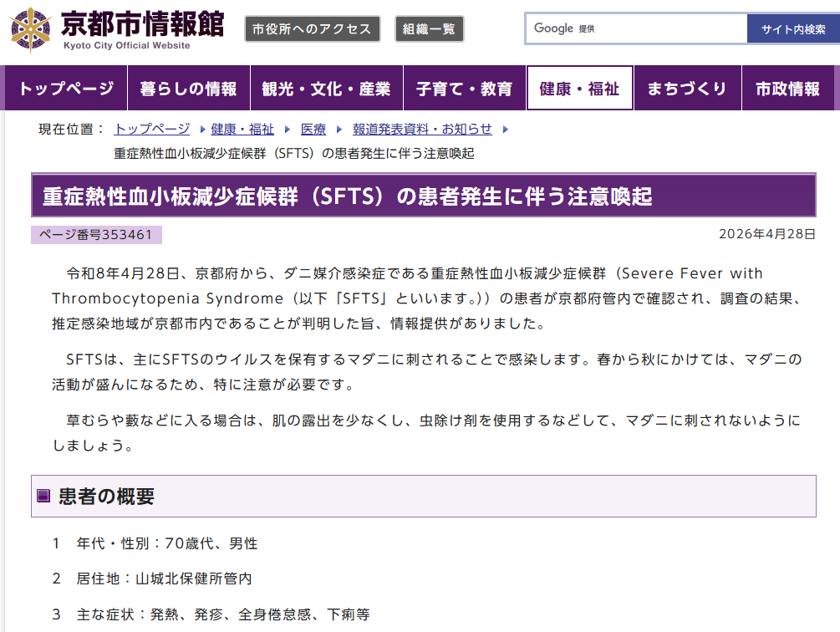Image resolution: width=840 pixels, height=632 pixels.
Task: Click the 組織一覧 button
Action: click(429, 29)
